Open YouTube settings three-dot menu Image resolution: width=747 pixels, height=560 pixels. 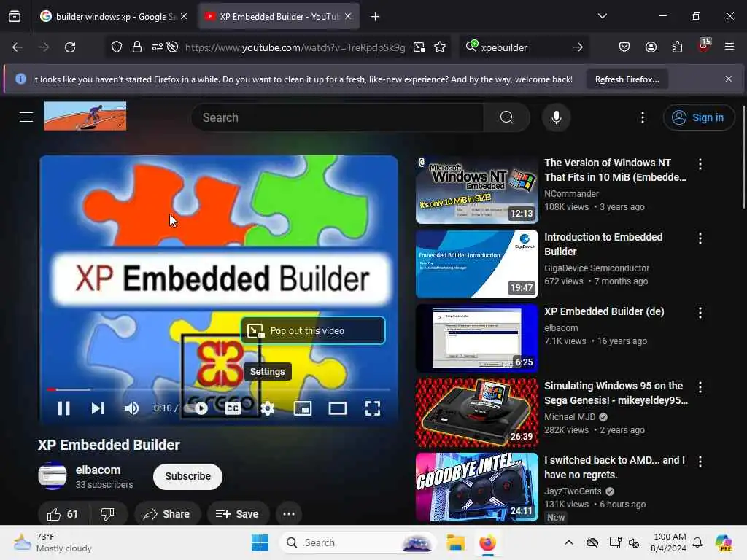(643, 117)
